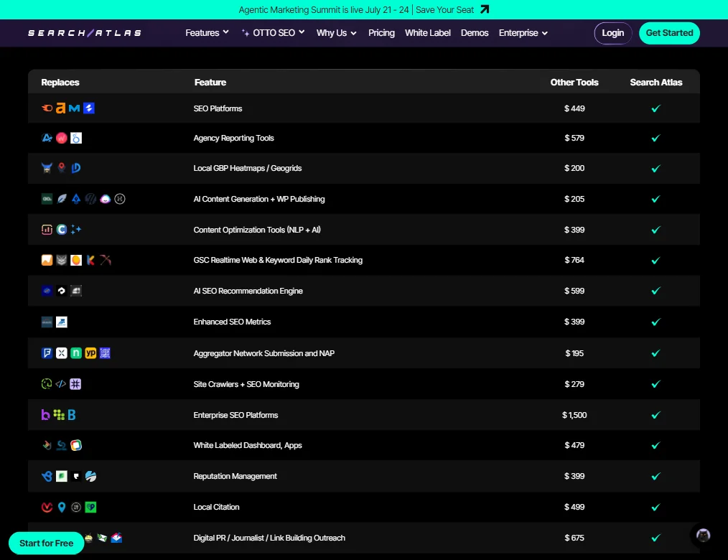Screen dimensions: 728x560
Task: Click the feather quill logo in AI Content Generation row
Action: [61, 199]
